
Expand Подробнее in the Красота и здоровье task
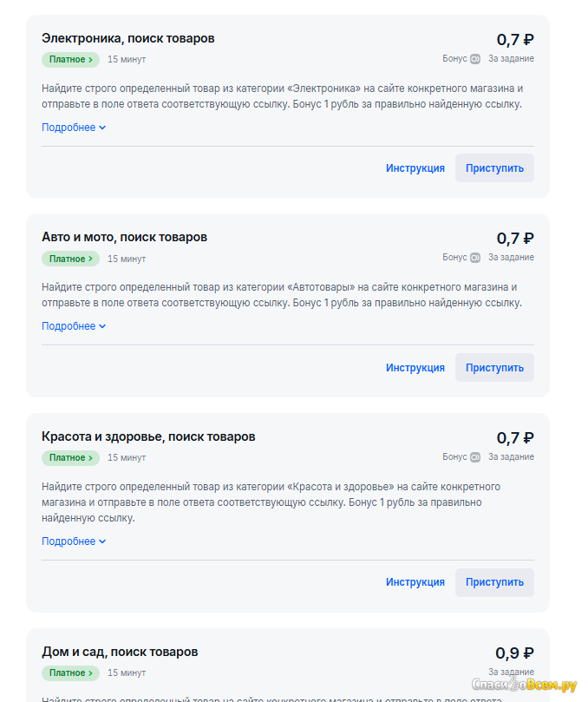click(x=74, y=541)
